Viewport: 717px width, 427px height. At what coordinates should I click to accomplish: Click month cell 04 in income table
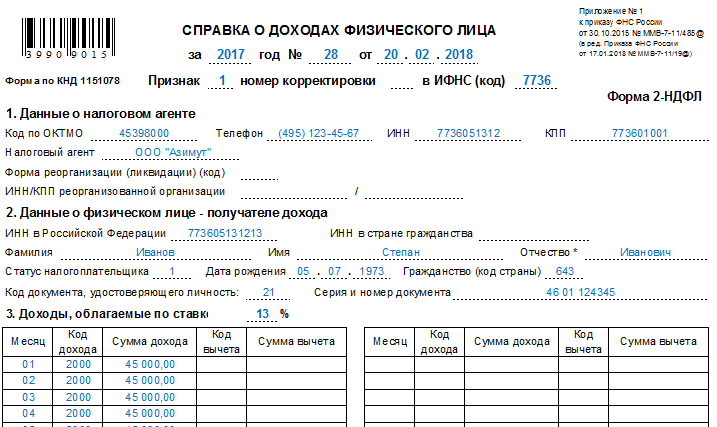28,413
